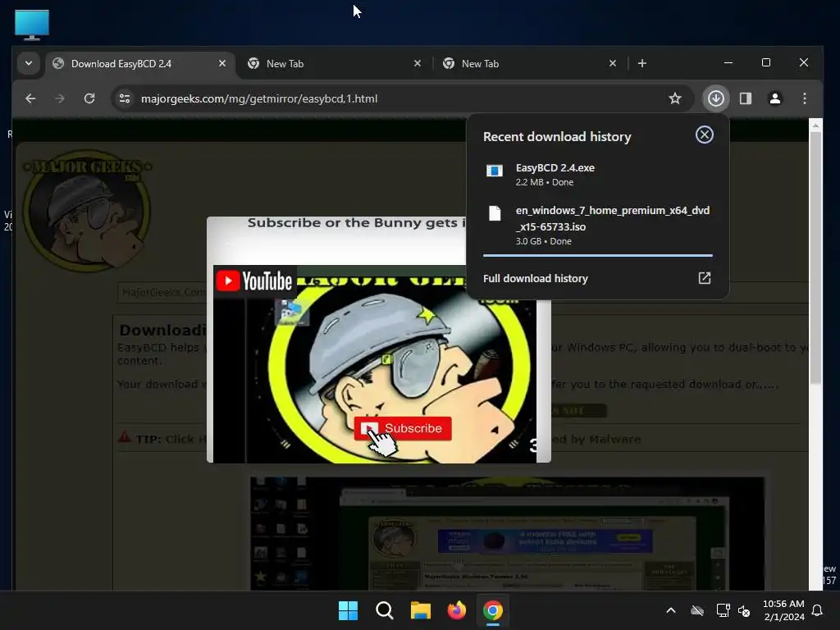Click the This PC desktop icon
The image size is (840, 630).
click(x=32, y=24)
